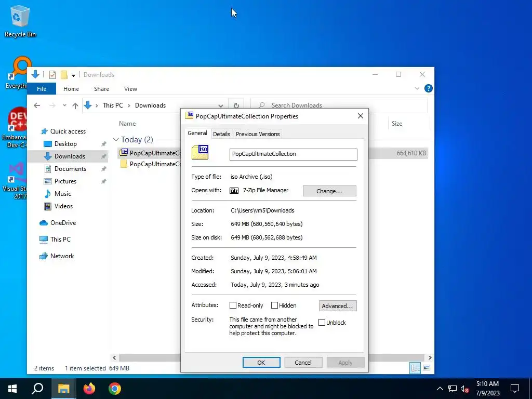Open network status tray icon
Viewport: 532px width, 399px height.
[453, 389]
